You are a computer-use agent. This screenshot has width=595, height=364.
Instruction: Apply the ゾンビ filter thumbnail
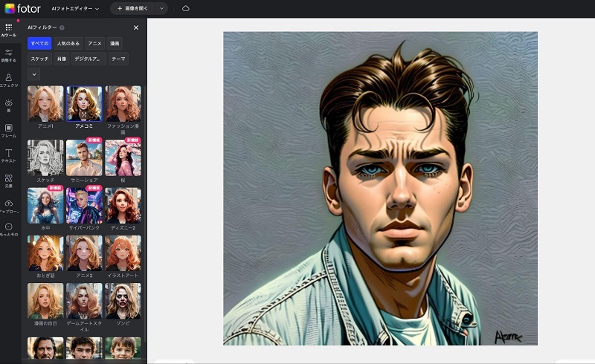(123, 302)
